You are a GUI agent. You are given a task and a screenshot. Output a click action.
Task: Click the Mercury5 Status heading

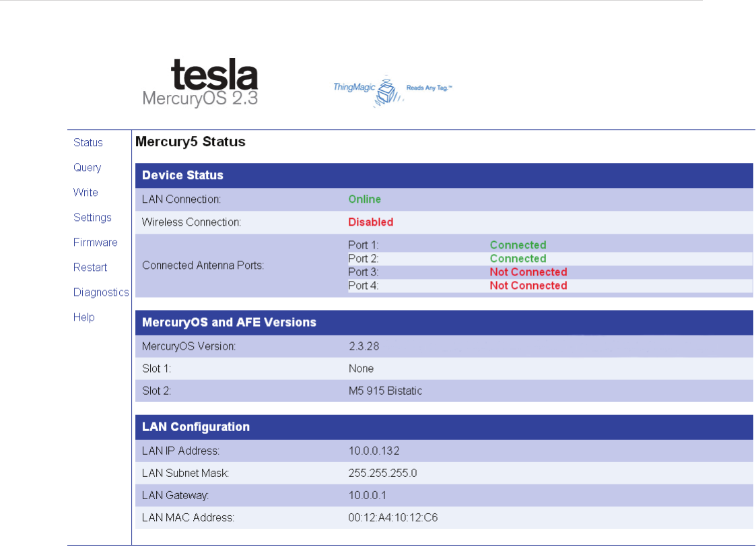tap(191, 142)
